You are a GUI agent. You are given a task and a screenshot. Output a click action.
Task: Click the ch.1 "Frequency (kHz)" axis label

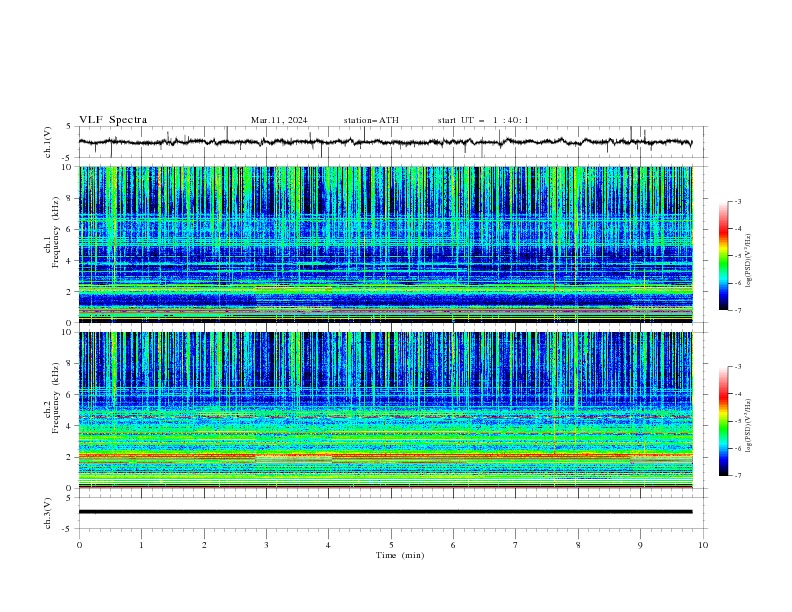coord(55,233)
